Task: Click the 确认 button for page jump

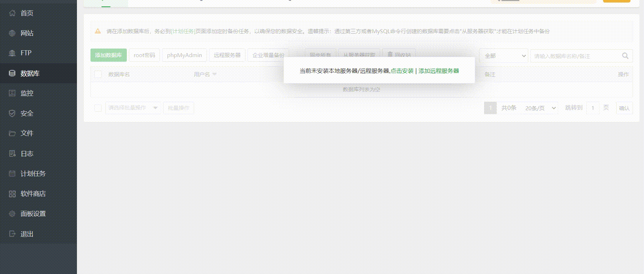Action: tap(624, 108)
